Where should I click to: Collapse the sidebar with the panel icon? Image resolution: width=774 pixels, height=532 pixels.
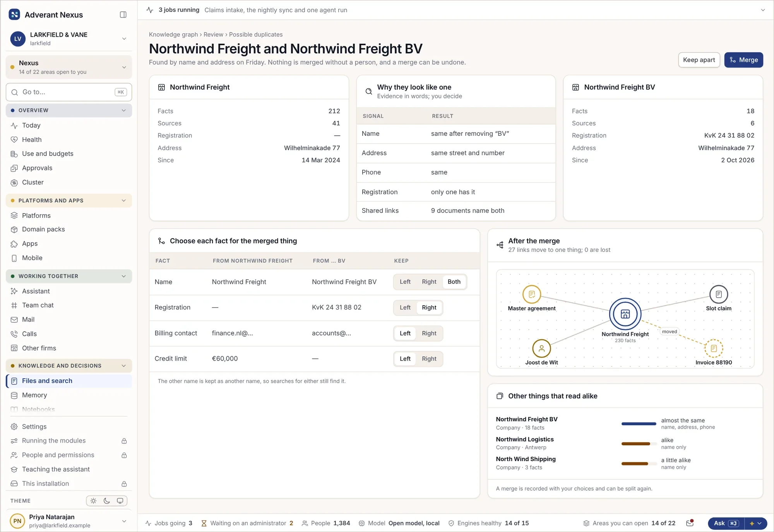click(x=123, y=15)
